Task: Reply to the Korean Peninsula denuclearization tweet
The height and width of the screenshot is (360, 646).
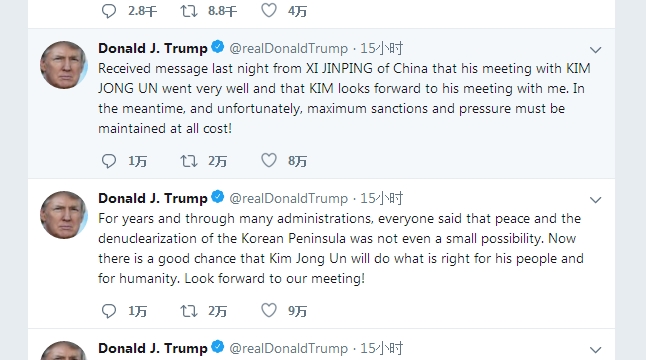Action: [x=109, y=311]
